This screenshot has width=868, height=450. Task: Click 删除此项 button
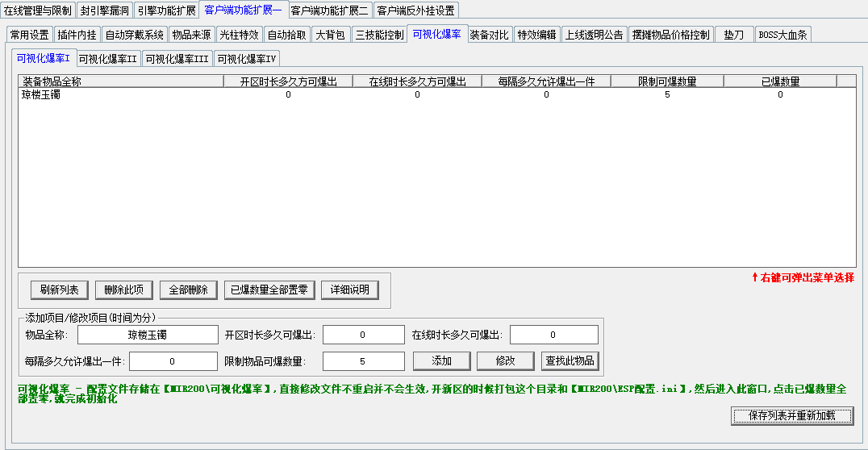click(123, 290)
